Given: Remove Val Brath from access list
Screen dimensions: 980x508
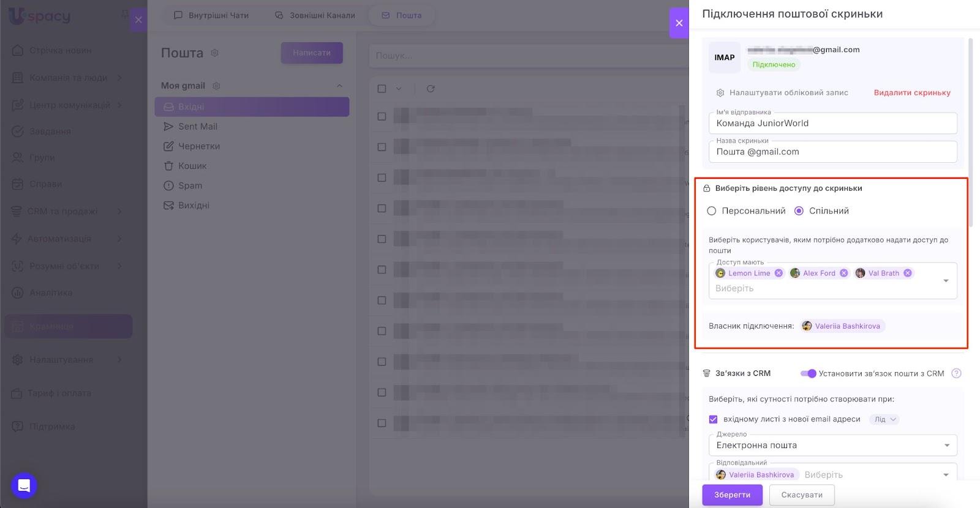Looking at the screenshot, I should [908, 273].
